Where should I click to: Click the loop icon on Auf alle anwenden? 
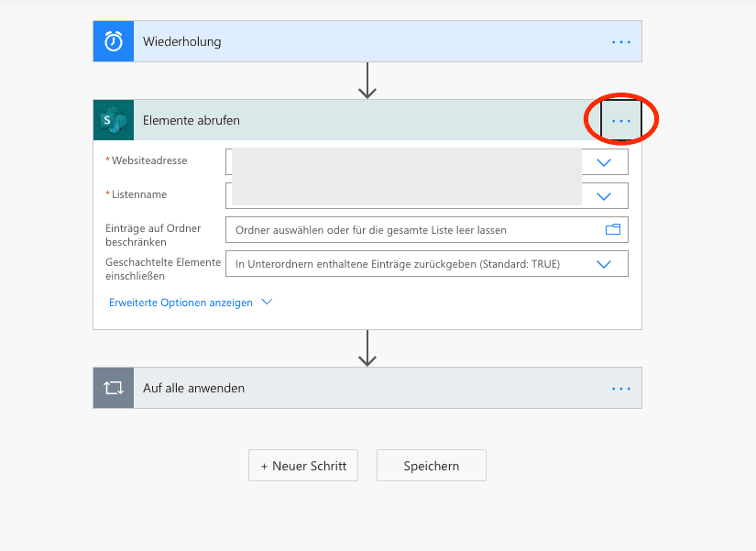[114, 388]
